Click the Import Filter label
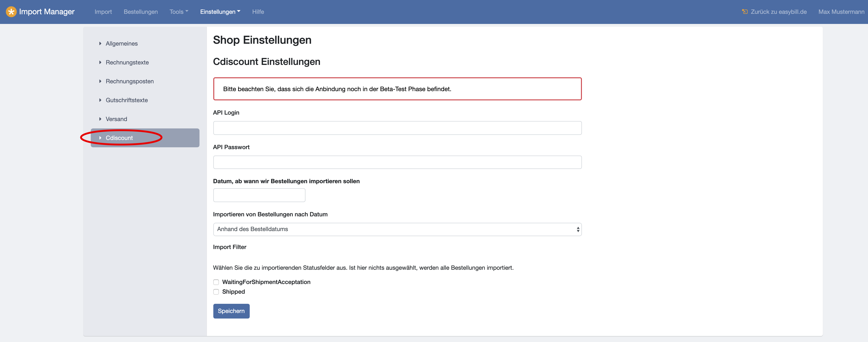Viewport: 868px width, 342px height. point(229,247)
